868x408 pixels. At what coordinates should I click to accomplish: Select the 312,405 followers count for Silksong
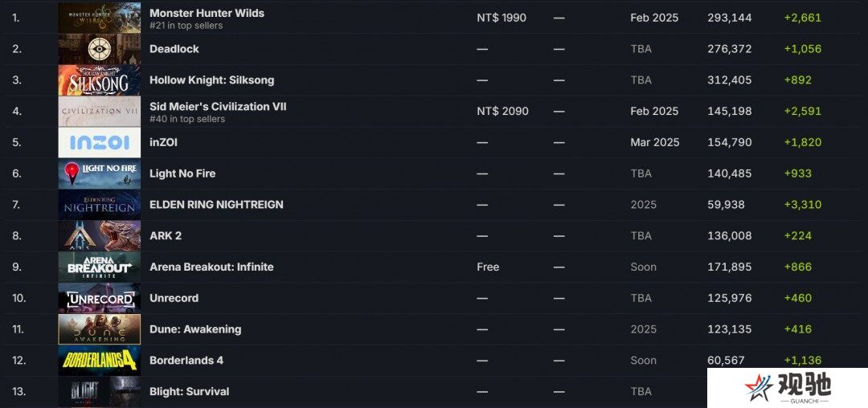[x=730, y=80]
